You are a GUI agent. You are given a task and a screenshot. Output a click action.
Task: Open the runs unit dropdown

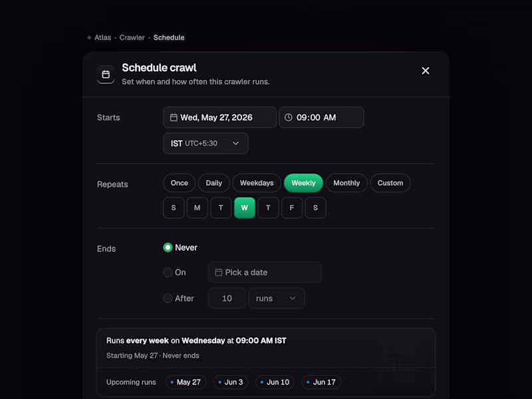tap(277, 298)
